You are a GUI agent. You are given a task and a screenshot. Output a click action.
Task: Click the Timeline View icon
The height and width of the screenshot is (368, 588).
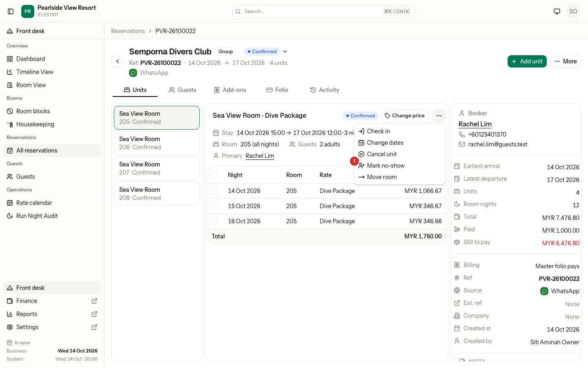[x=10, y=72]
